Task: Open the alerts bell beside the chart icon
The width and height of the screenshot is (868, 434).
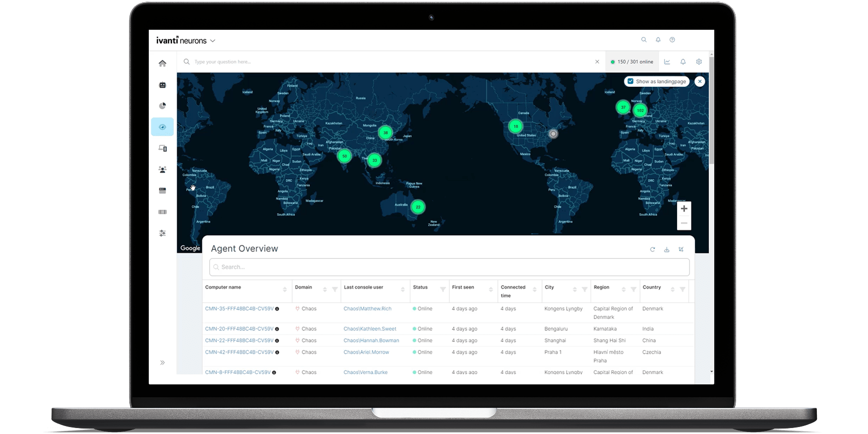Action: click(683, 62)
